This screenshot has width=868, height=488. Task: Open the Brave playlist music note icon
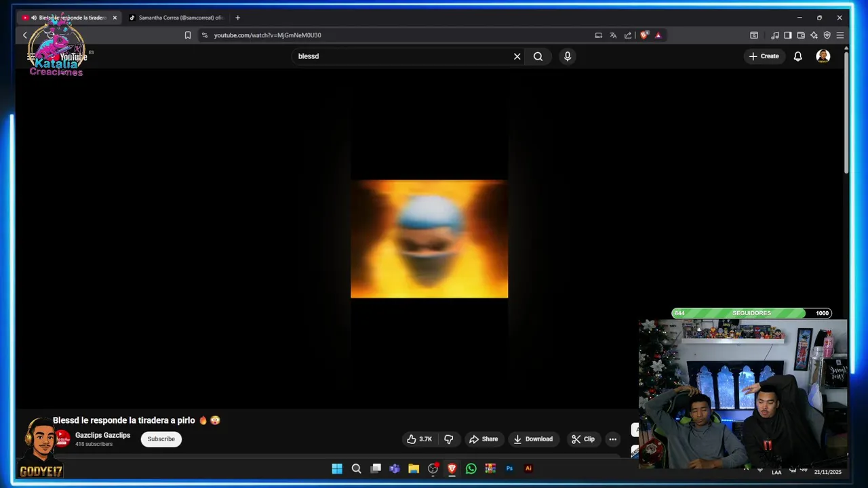coord(775,35)
